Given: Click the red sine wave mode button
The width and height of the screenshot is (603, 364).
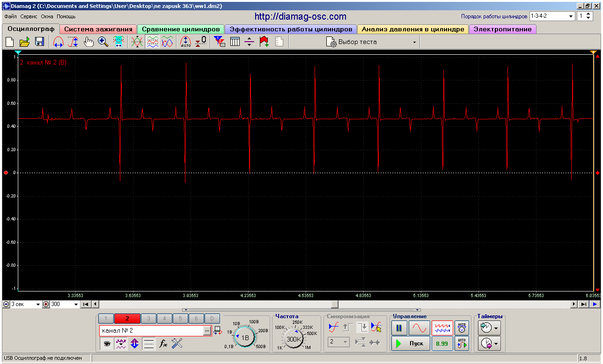Looking at the screenshot, I should (x=419, y=328).
